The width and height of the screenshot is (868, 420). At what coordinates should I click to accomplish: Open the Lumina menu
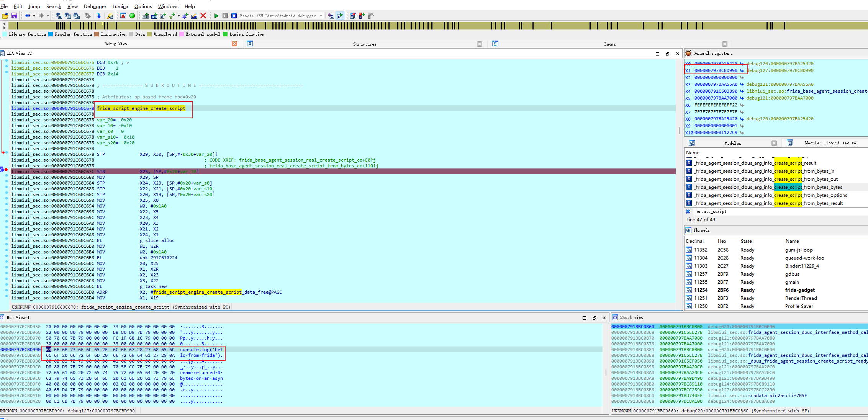pyautogui.click(x=120, y=6)
